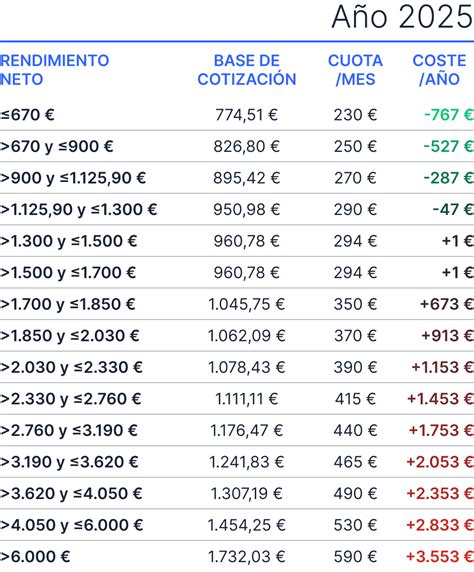The height and width of the screenshot is (572, 474).
Task: Select the 1.062,09 € base value
Action: (247, 336)
